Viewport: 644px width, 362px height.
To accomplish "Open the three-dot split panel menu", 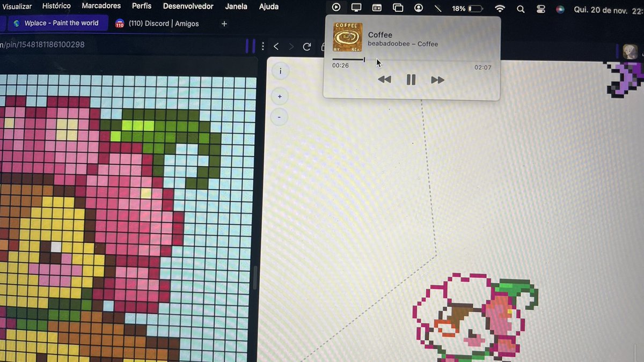I will (263, 47).
